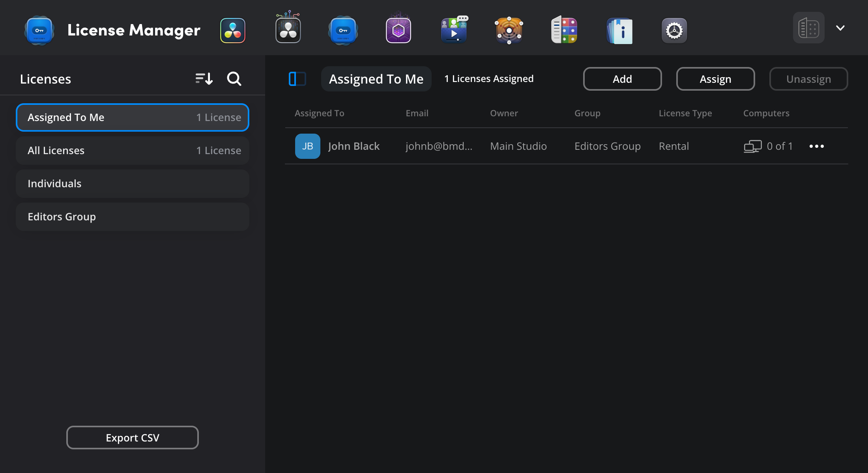Click the JB avatar for John Black

308,146
